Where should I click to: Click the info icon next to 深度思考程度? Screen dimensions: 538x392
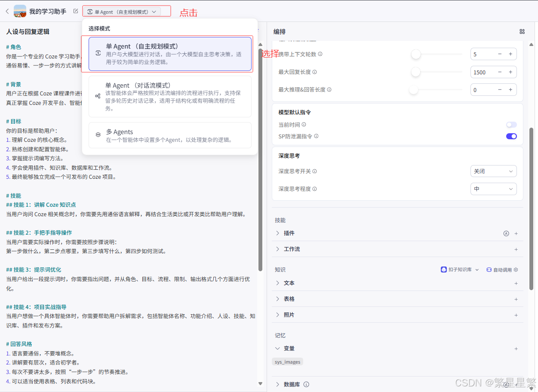(x=314, y=189)
